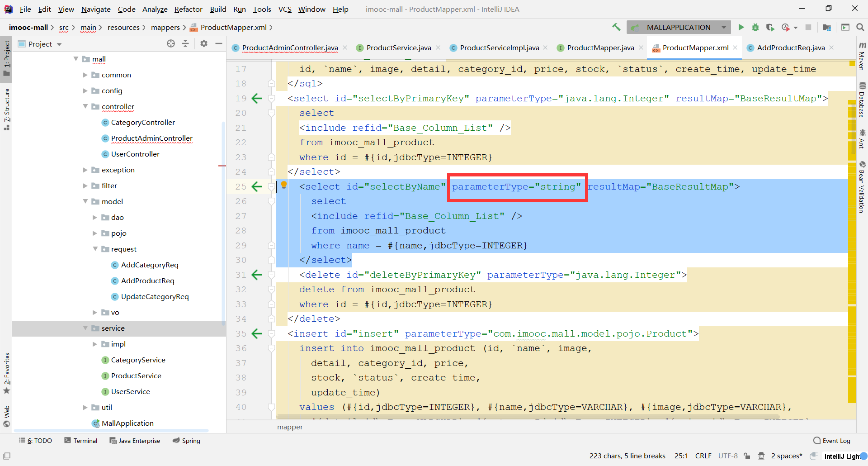Run MALLAPPLICATION with the green play icon
The width and height of the screenshot is (868, 466).
pyautogui.click(x=741, y=27)
